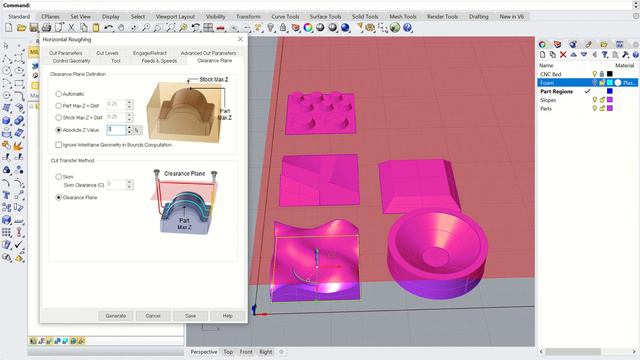This screenshot has height=360, width=640.
Task: Click the hammer Tools icon in Layers panel
Action: 625,55
